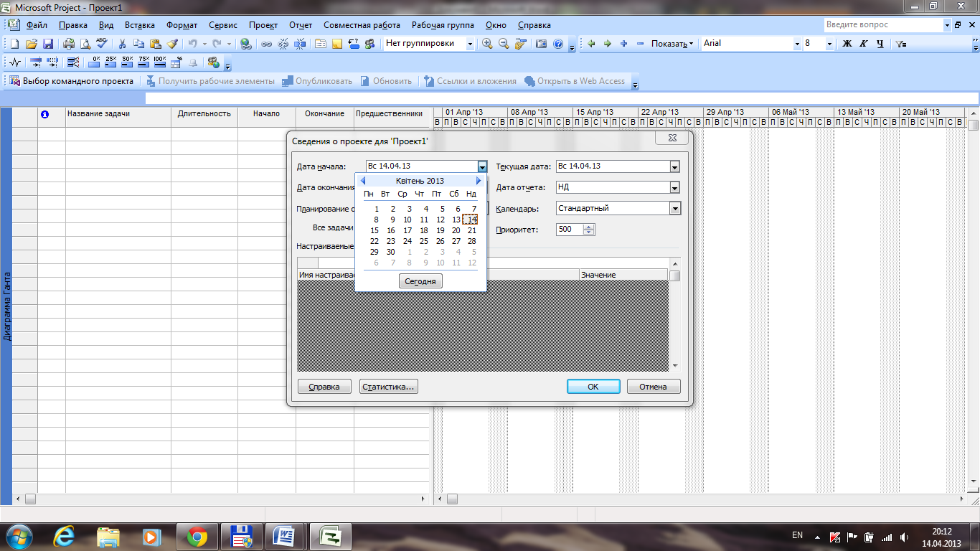The height and width of the screenshot is (551, 980).
Task: Go to next month in calendar
Action: (x=479, y=181)
